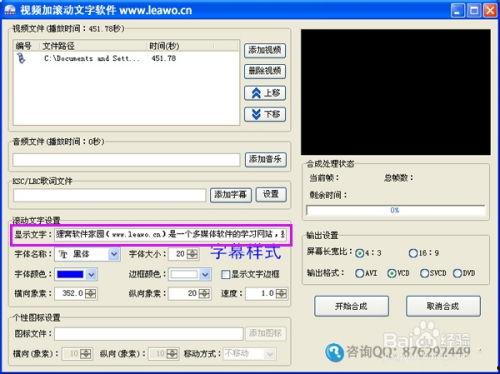Adjust the 速度 1.0 spinner
Screen dimensions: 500x374
click(x=281, y=294)
